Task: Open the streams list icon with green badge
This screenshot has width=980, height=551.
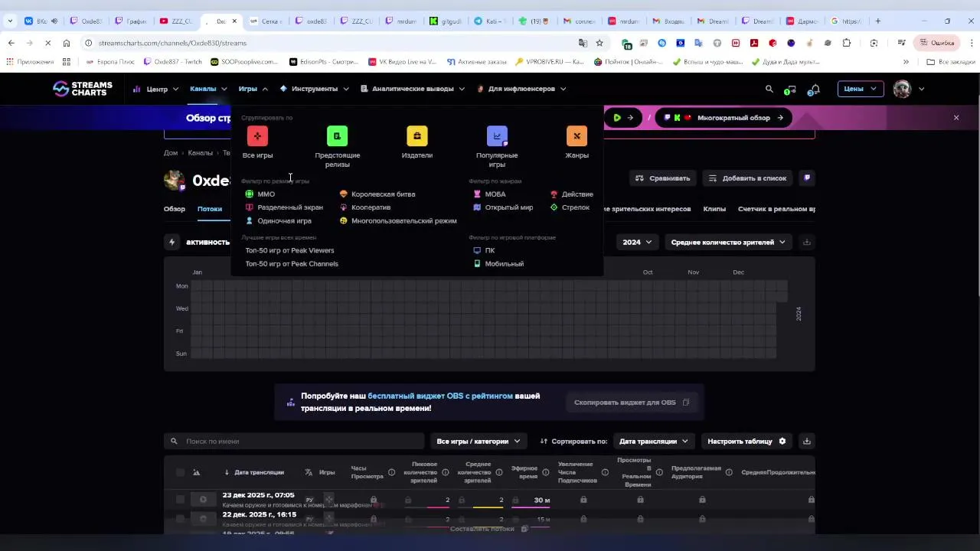Action: click(791, 90)
